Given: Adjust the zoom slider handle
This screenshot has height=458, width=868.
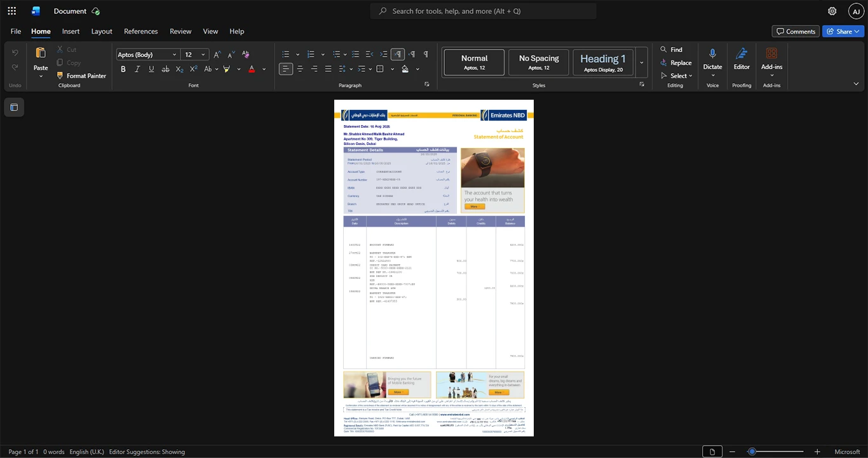Looking at the screenshot, I should point(752,452).
